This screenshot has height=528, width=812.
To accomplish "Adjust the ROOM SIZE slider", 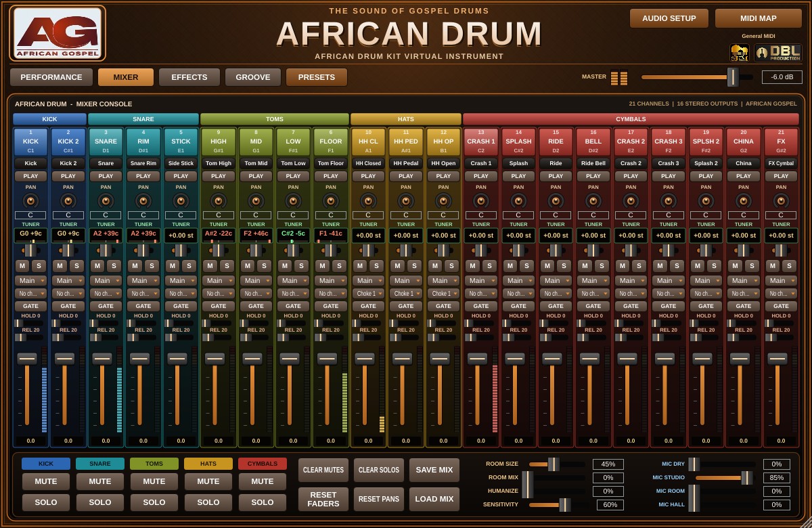I will [x=557, y=464].
